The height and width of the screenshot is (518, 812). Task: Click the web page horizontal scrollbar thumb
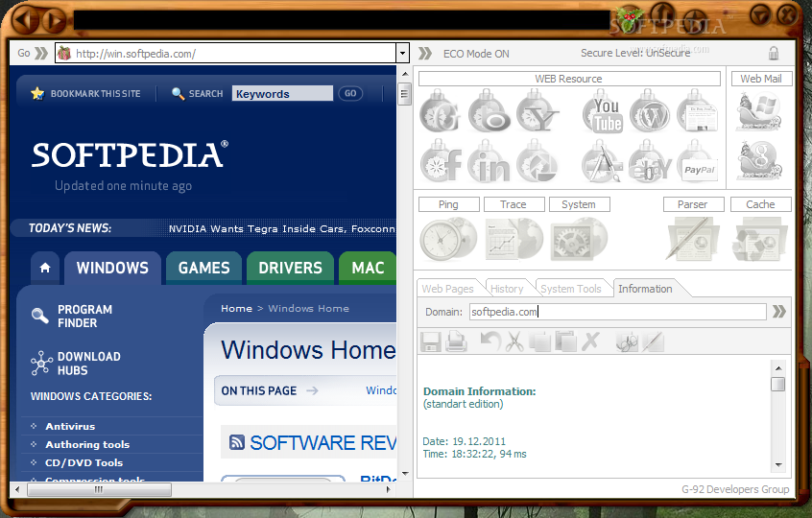[x=99, y=489]
